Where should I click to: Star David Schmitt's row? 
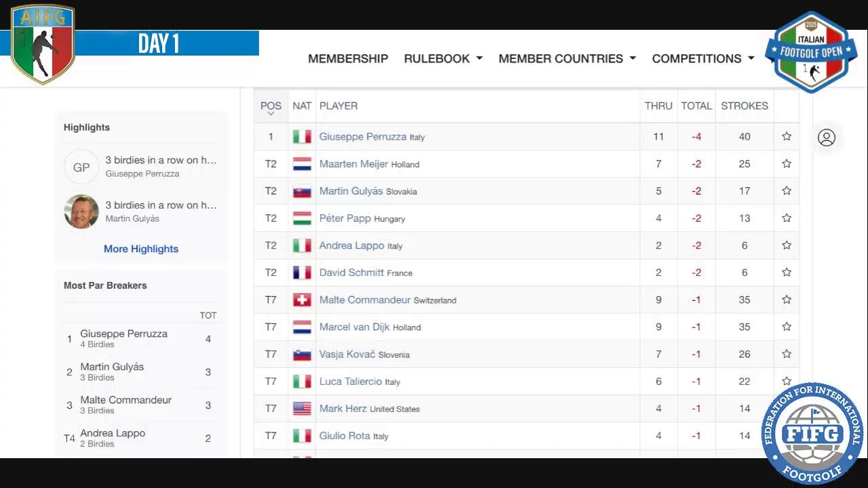787,272
